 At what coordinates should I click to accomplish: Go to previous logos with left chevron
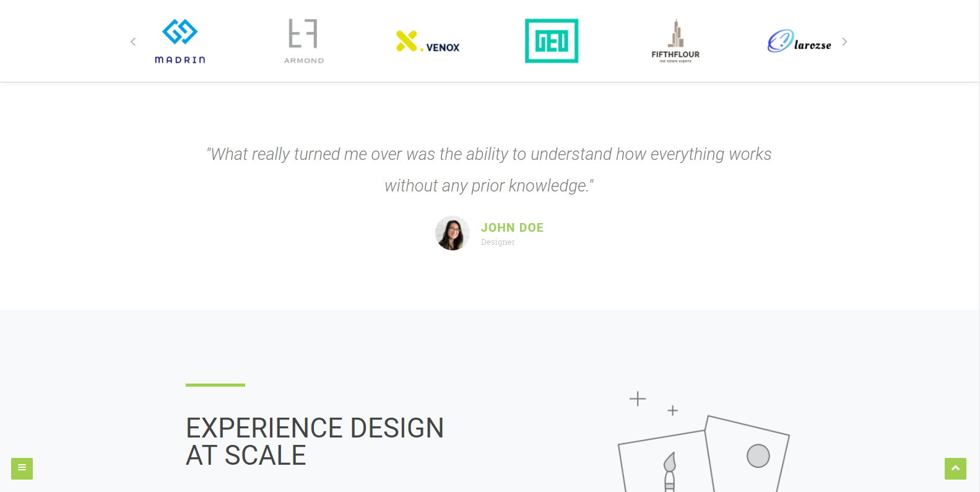(133, 42)
